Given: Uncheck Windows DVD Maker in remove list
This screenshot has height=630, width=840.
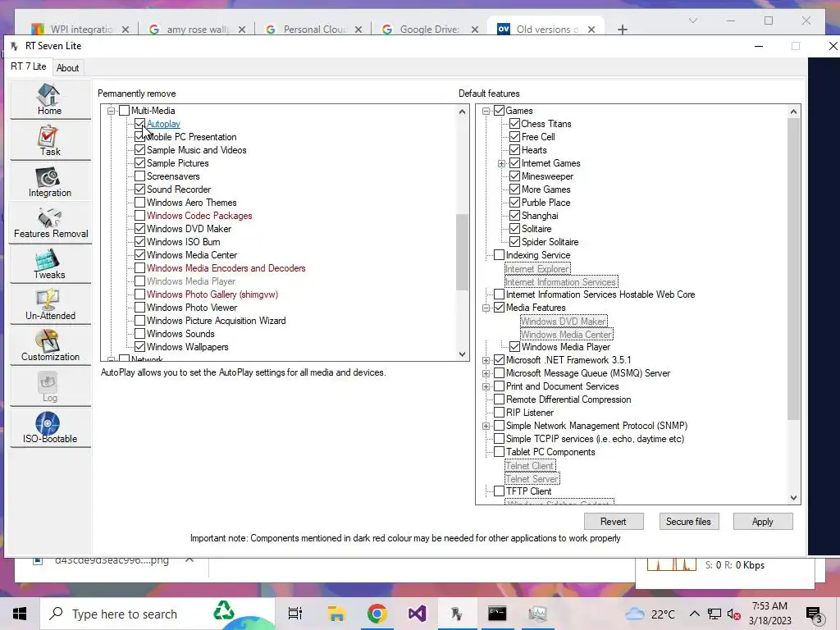Looking at the screenshot, I should point(139,229).
